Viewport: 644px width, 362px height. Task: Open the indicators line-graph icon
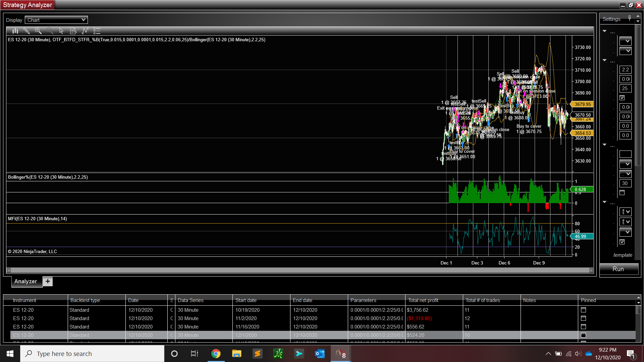point(85,31)
